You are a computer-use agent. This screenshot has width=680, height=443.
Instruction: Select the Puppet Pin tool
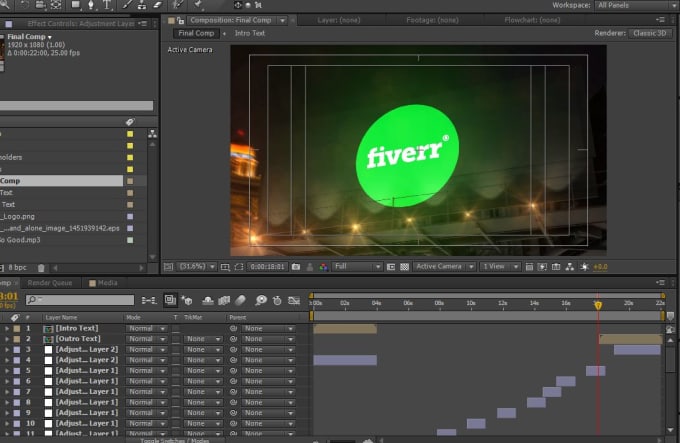pyautogui.click(x=198, y=4)
